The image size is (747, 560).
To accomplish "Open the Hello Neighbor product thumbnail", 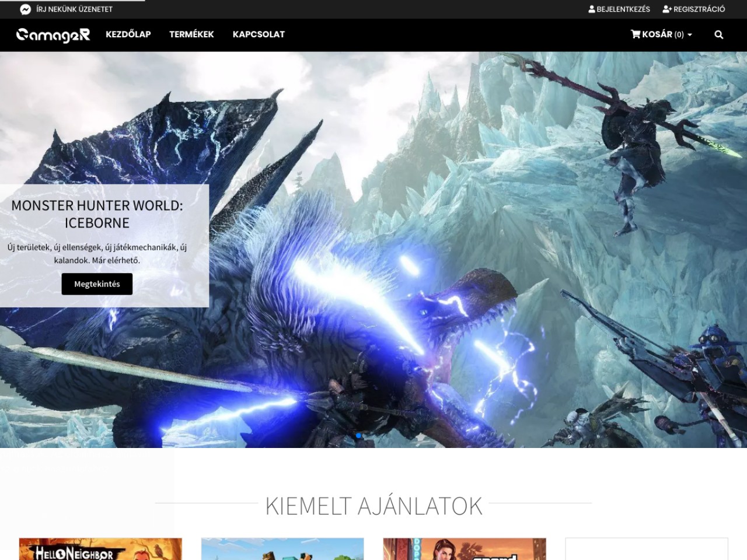I will [100, 549].
